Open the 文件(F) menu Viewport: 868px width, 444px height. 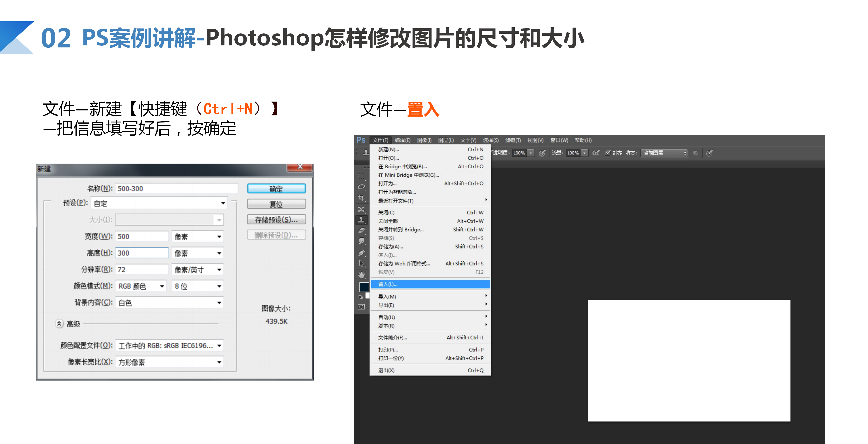380,140
